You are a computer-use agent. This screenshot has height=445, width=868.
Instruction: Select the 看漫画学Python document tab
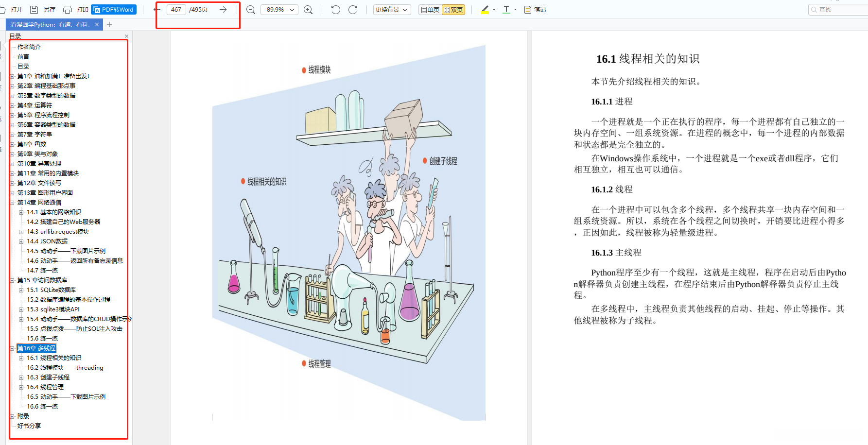pos(50,25)
